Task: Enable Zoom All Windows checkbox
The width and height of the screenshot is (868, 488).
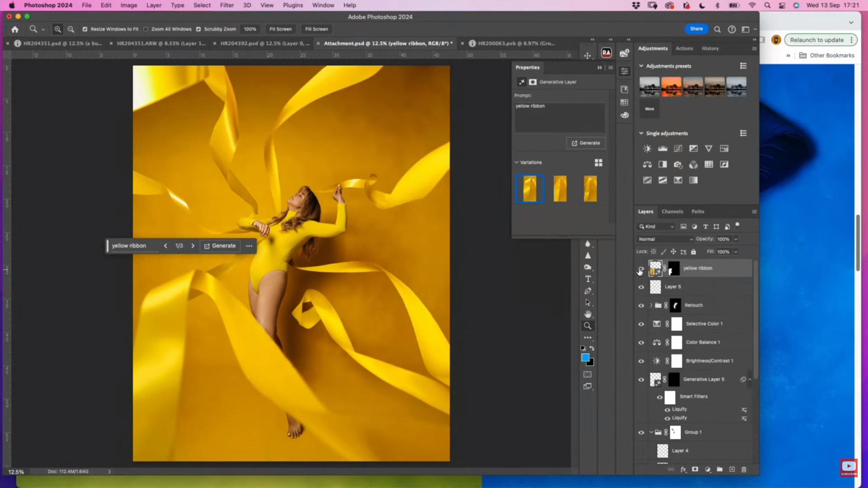Action: pos(146,29)
